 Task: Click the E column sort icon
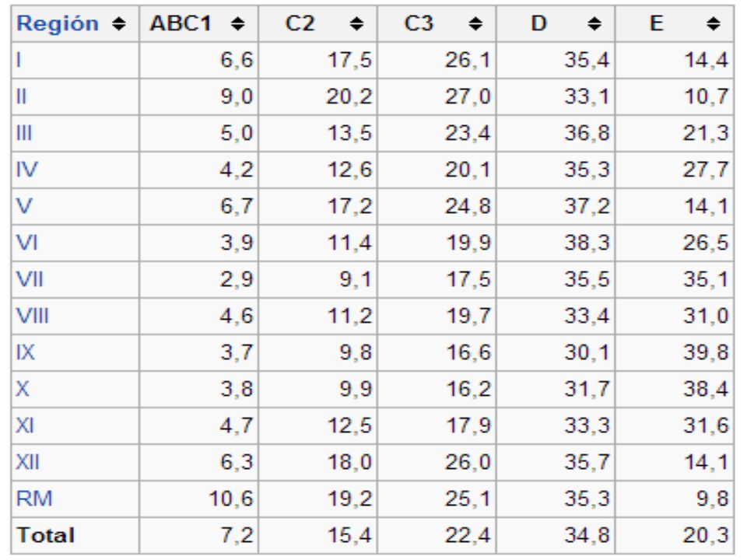click(x=714, y=23)
